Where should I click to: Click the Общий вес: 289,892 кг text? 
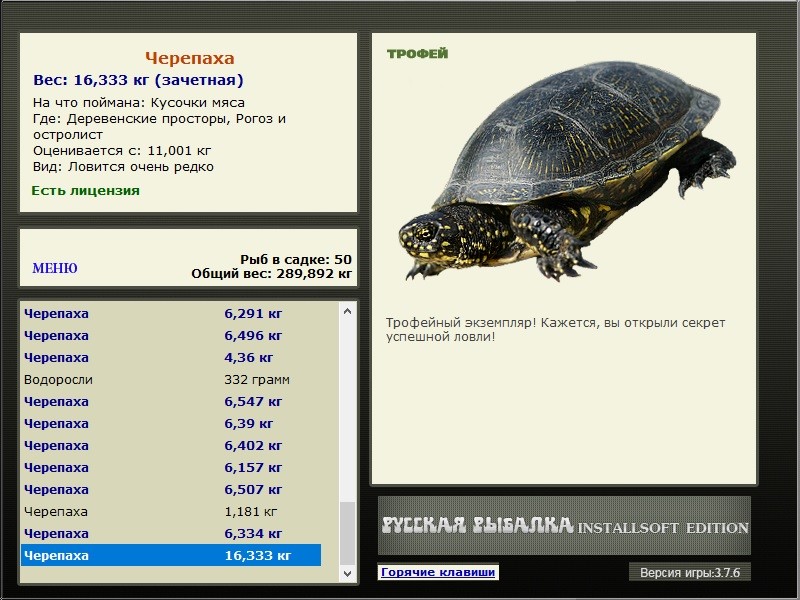tap(271, 273)
